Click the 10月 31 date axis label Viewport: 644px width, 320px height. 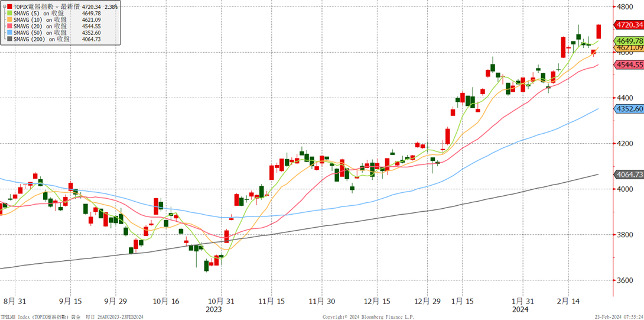[x=220, y=302]
